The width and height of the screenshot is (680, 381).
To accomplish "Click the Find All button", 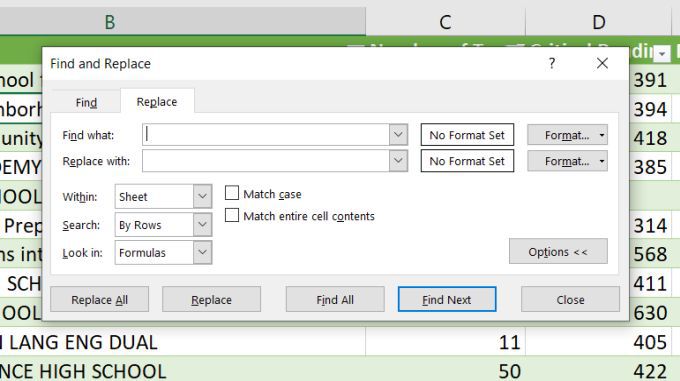I will click(x=335, y=300).
